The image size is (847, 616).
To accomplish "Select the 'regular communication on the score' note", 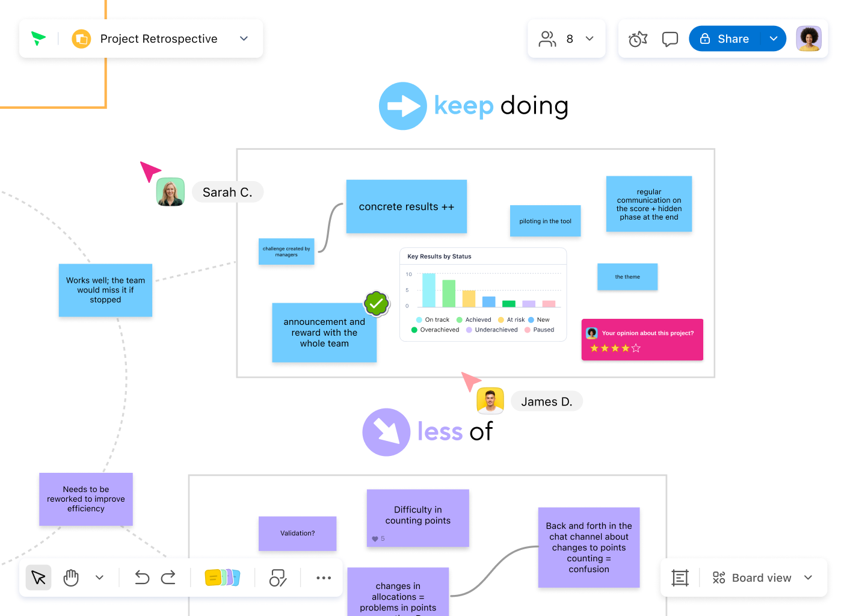I will tap(649, 204).
